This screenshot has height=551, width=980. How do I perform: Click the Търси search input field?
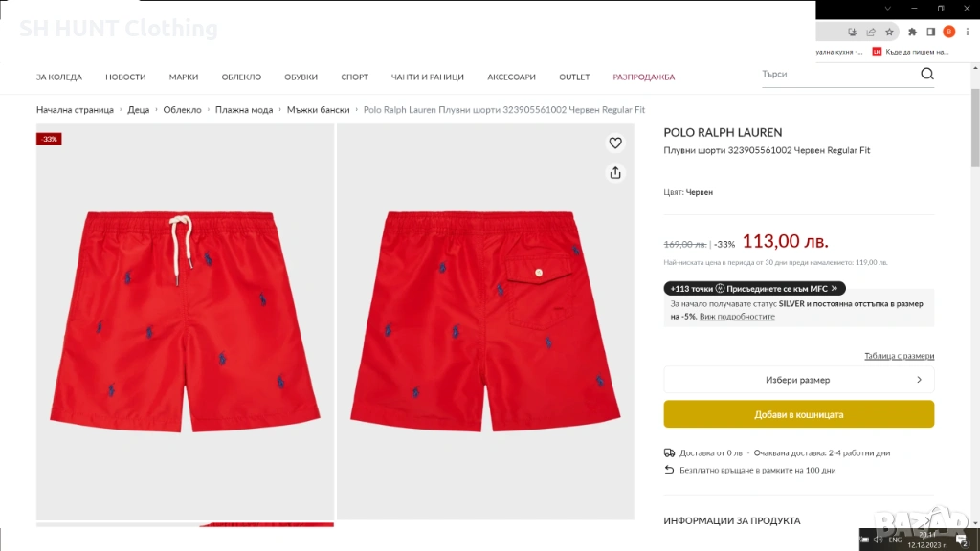838,74
